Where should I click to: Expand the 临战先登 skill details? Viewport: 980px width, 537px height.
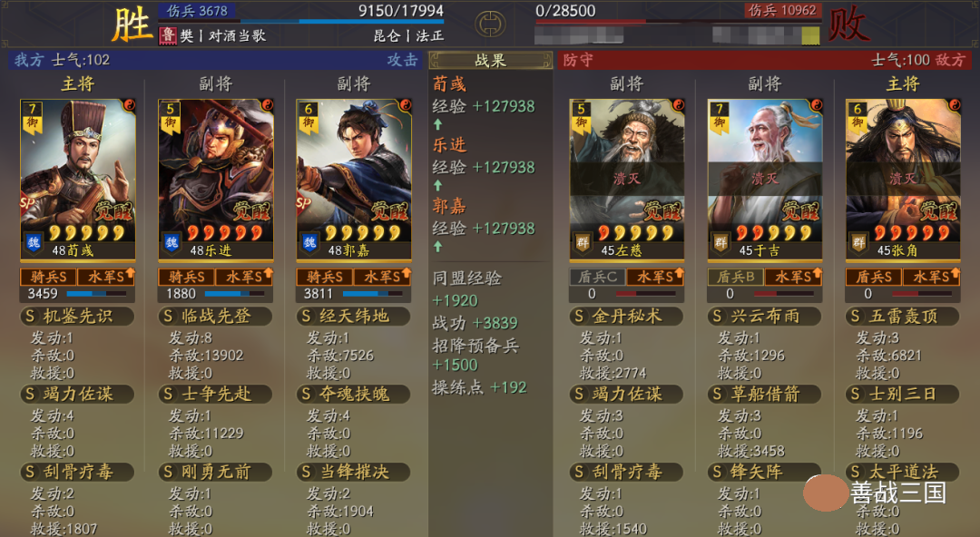216,317
